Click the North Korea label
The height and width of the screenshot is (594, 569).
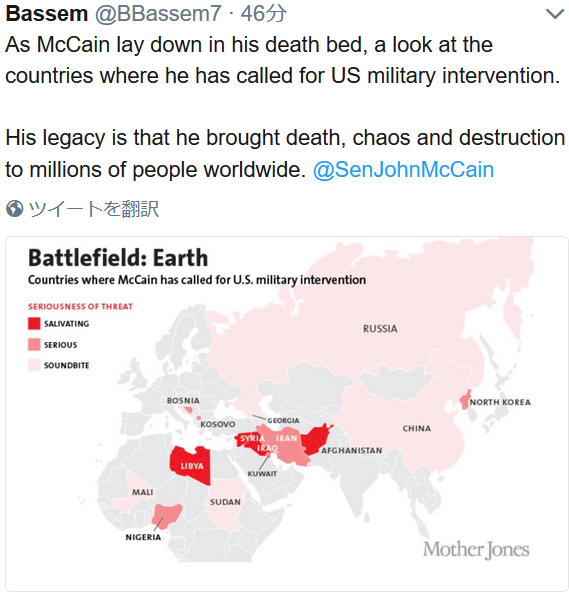(500, 402)
